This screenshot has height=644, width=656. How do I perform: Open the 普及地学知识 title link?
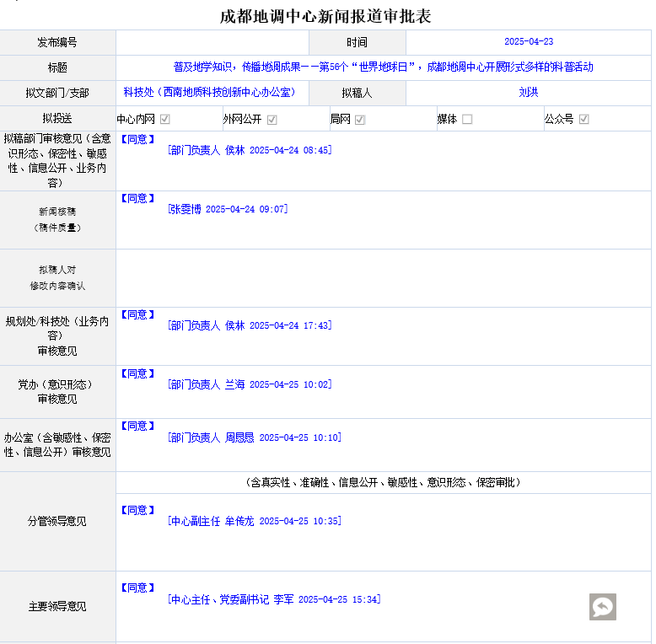tap(383, 67)
